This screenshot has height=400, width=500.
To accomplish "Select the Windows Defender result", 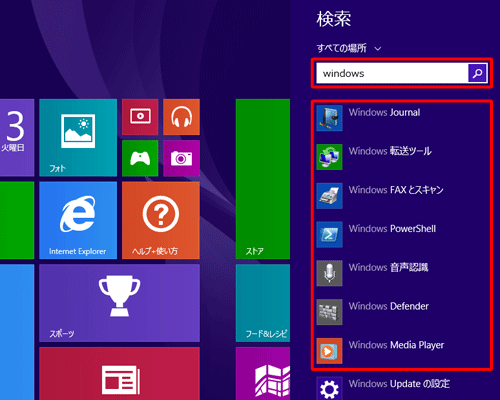I will pyautogui.click(x=403, y=312).
